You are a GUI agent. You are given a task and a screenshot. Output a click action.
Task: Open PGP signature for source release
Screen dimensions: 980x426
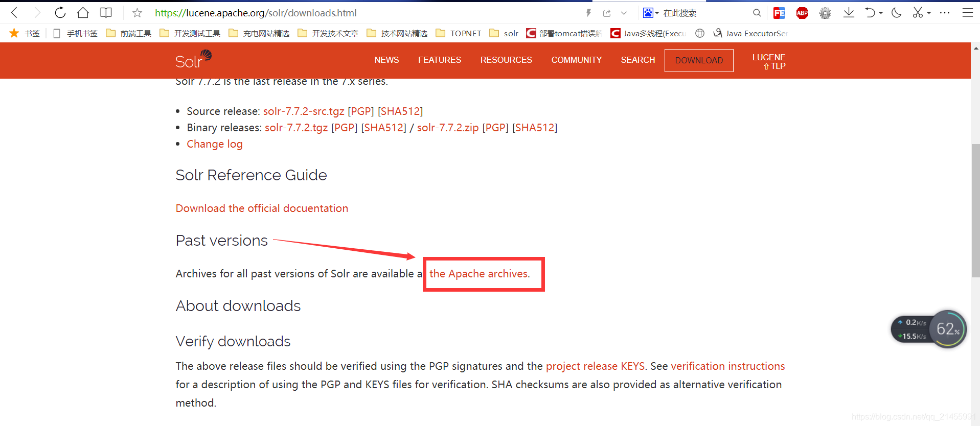tap(361, 111)
